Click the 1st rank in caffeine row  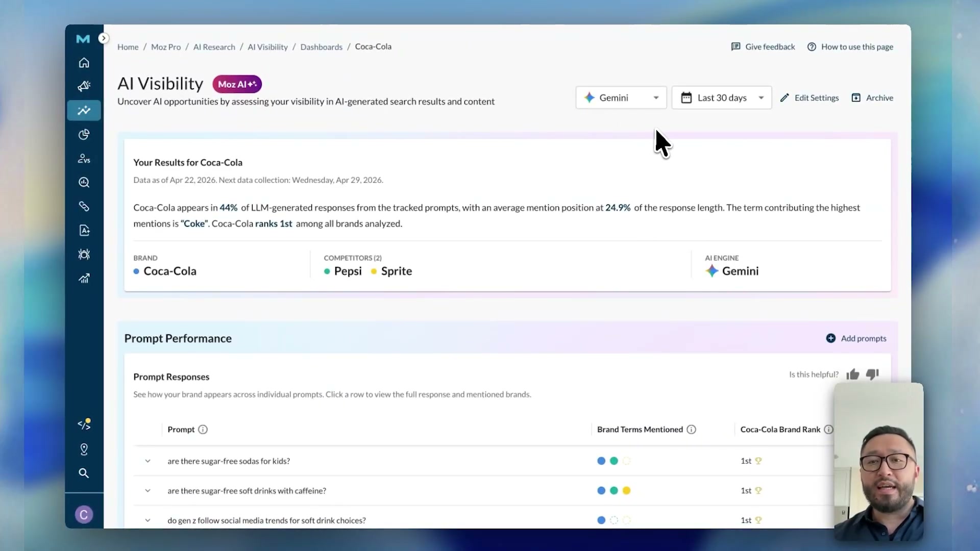(746, 491)
